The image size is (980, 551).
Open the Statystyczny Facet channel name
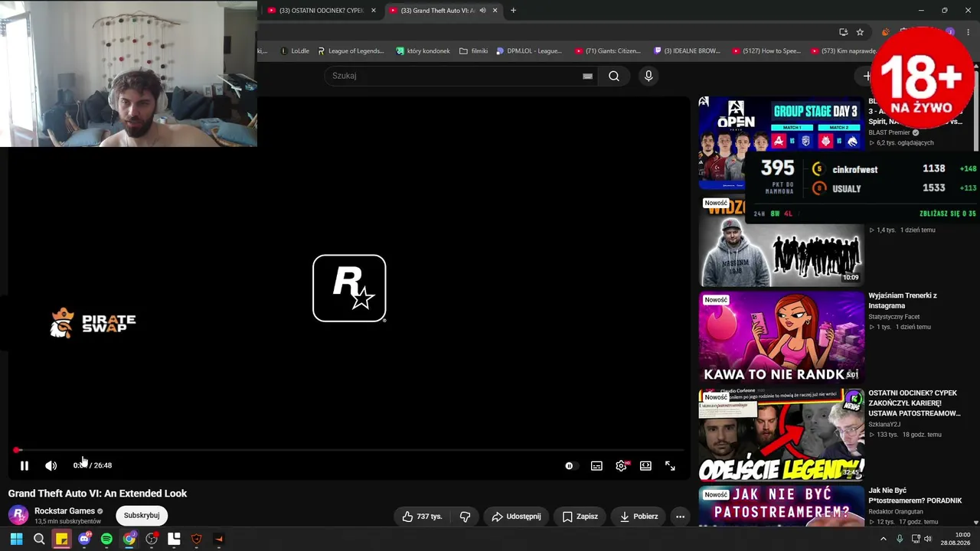click(894, 317)
